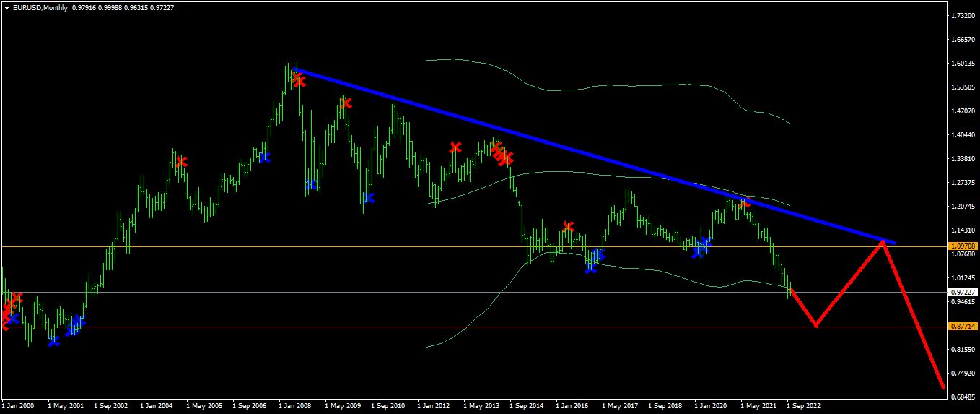980x414 pixels.
Task: Click the red X marker near 2016
Action: (568, 227)
